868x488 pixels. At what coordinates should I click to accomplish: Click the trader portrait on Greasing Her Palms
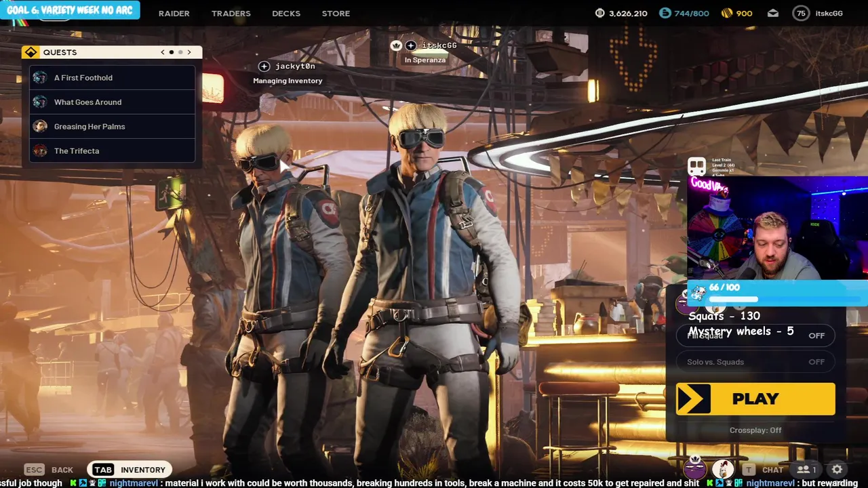tap(40, 127)
